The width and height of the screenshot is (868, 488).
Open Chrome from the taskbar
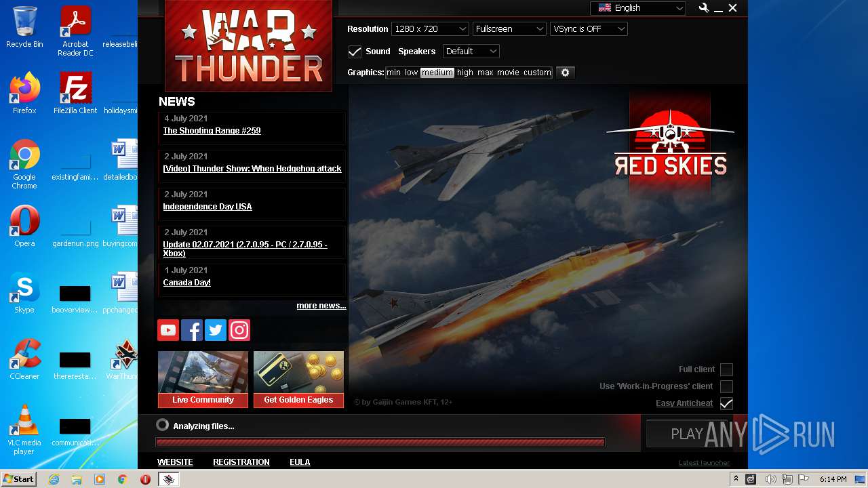tap(122, 479)
